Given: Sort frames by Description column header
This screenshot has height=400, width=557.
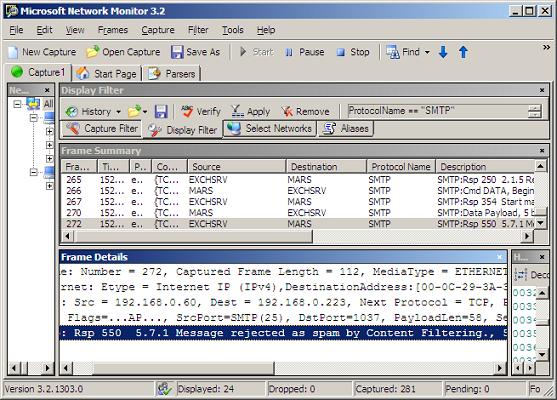Looking at the screenshot, I should [x=485, y=167].
